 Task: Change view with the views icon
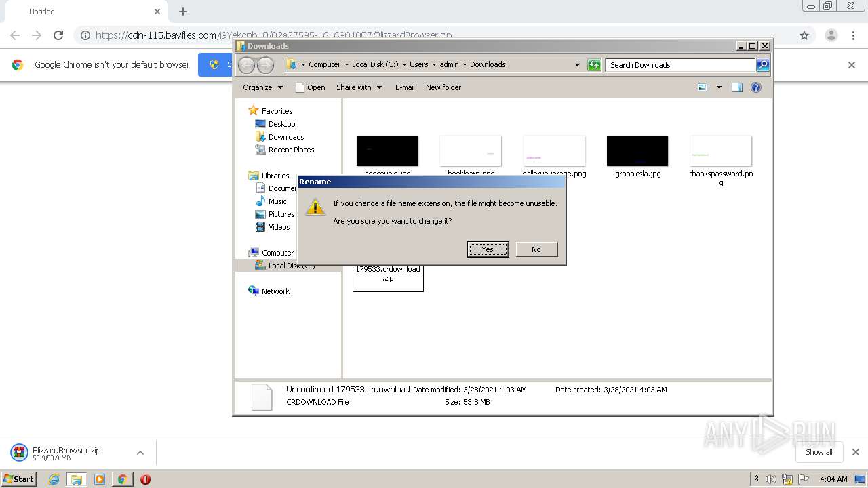coord(703,87)
